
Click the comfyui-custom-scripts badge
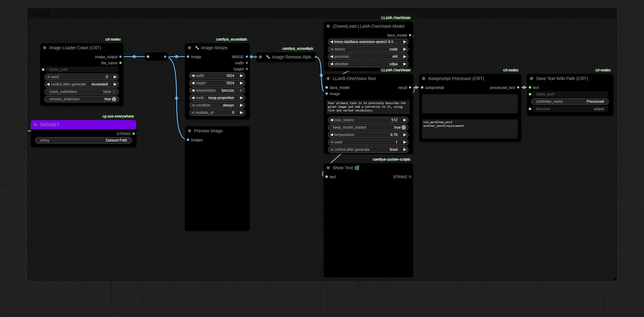click(x=392, y=160)
